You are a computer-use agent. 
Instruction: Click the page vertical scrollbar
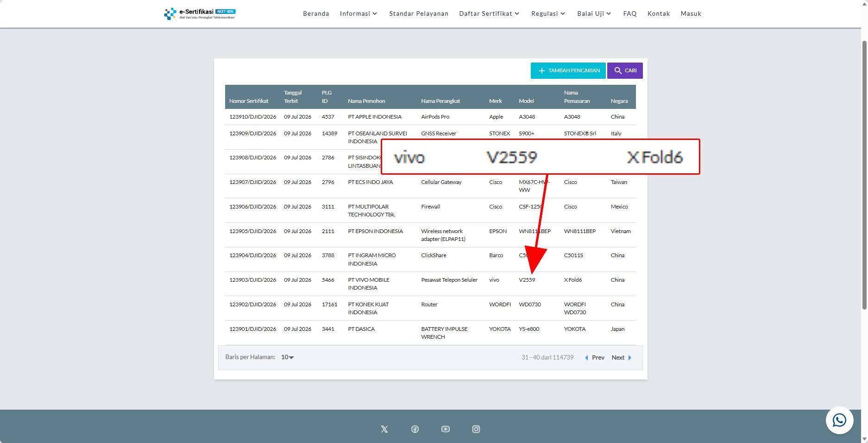coord(864,175)
